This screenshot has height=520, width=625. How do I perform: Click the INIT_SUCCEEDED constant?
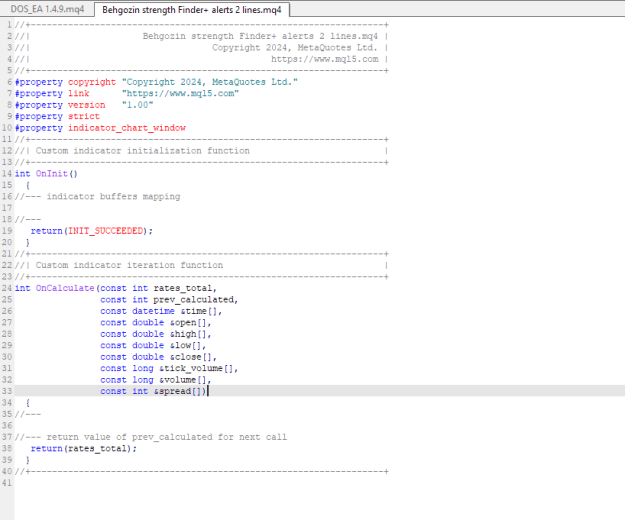click(105, 231)
